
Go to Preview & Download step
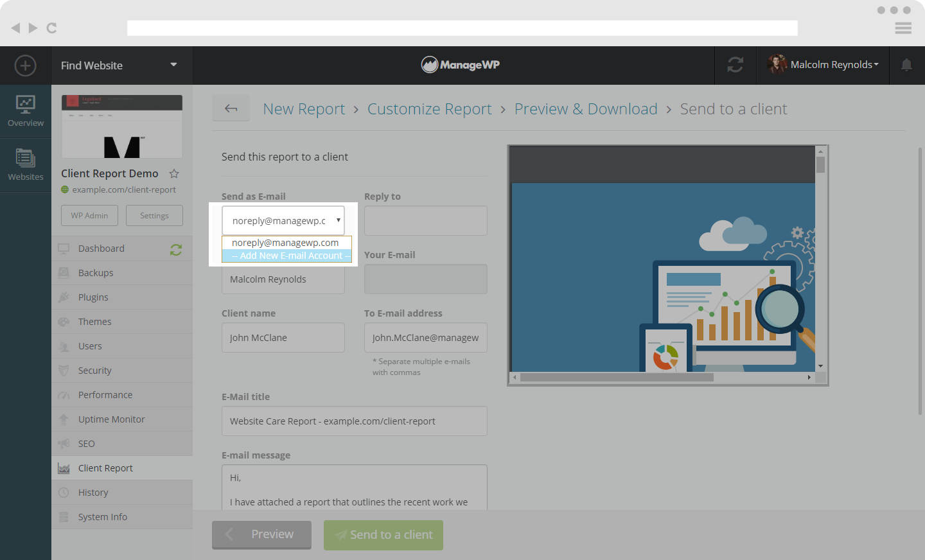(x=586, y=109)
